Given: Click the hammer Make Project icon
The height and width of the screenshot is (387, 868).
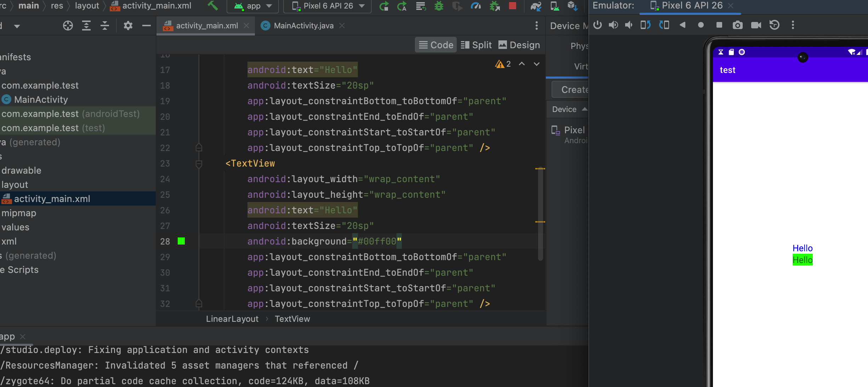Looking at the screenshot, I should 212,6.
